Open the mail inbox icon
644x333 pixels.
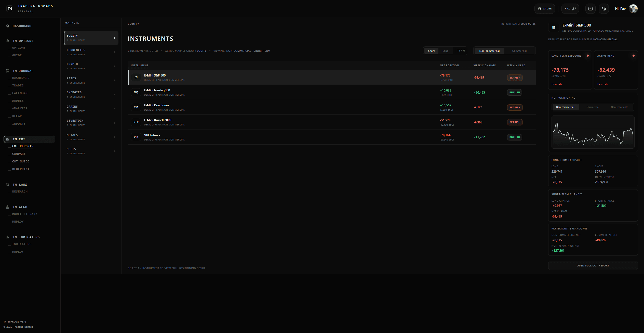[591, 9]
